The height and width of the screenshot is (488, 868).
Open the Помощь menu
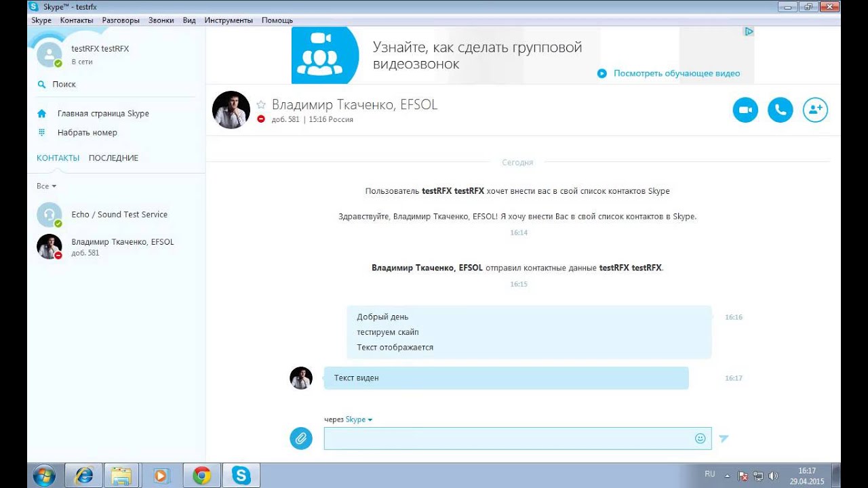pos(277,20)
